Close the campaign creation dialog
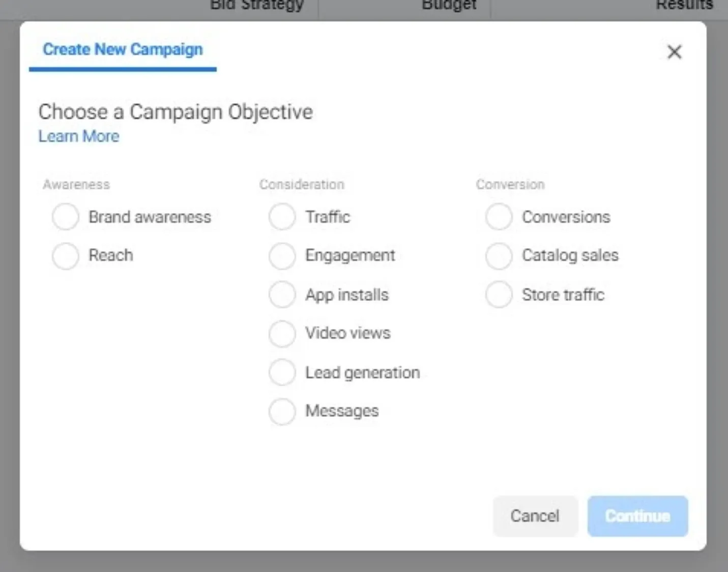The height and width of the screenshot is (572, 728). click(x=674, y=52)
